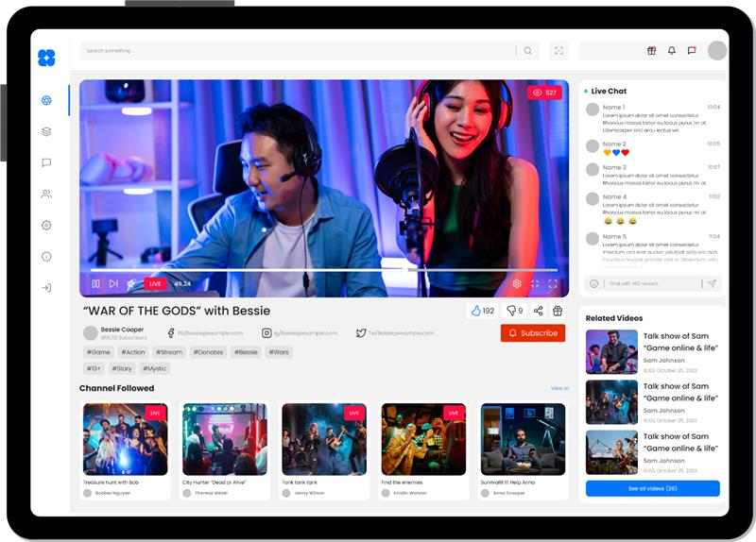This screenshot has height=542, width=756.
Task: Open City Hunter Dead or Alive thumbnail
Action: [225, 439]
